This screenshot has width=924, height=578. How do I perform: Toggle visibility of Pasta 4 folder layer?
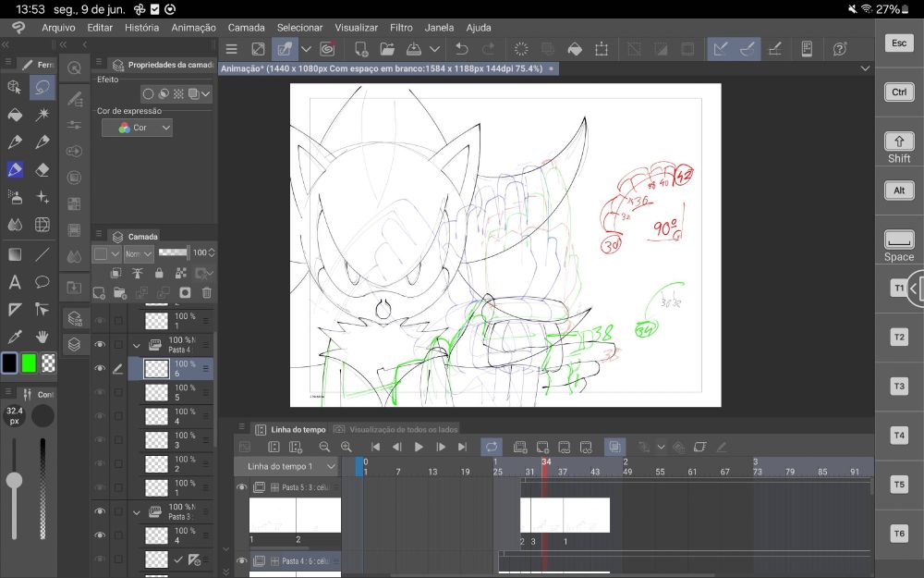pyautogui.click(x=100, y=344)
